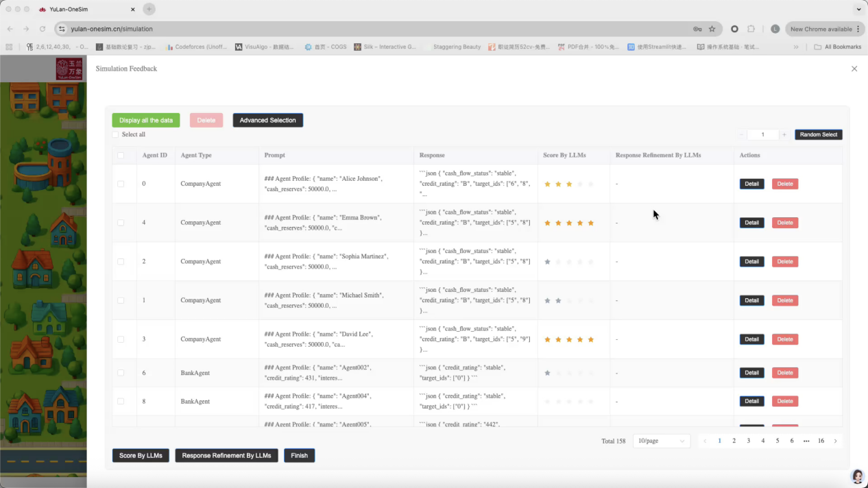868x488 pixels.
Task: Tick the checkbox for Agent002 BankAgent row
Action: point(121,373)
